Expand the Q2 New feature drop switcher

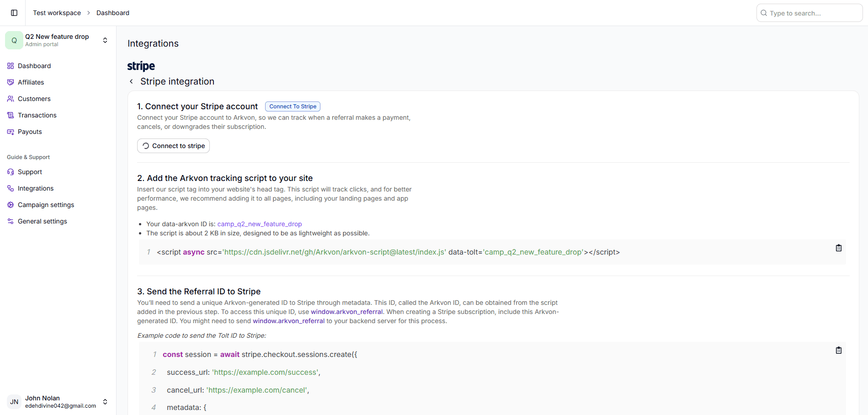point(105,40)
